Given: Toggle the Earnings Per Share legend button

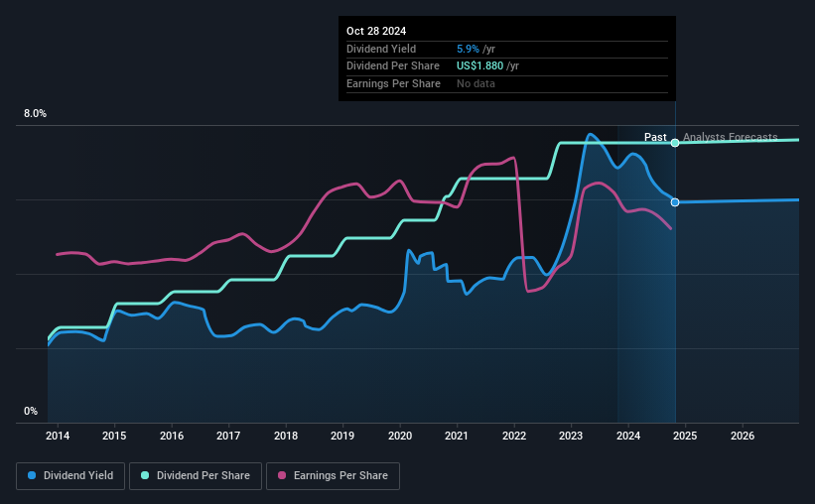Looking at the screenshot, I should point(333,476).
